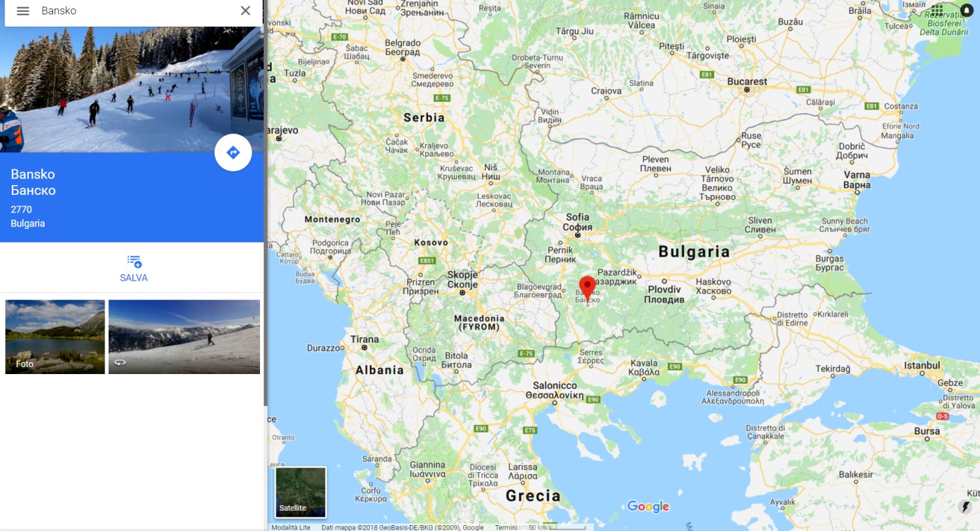The height and width of the screenshot is (531, 980).
Task: Click the Bucarest city label
Action: pos(747,82)
